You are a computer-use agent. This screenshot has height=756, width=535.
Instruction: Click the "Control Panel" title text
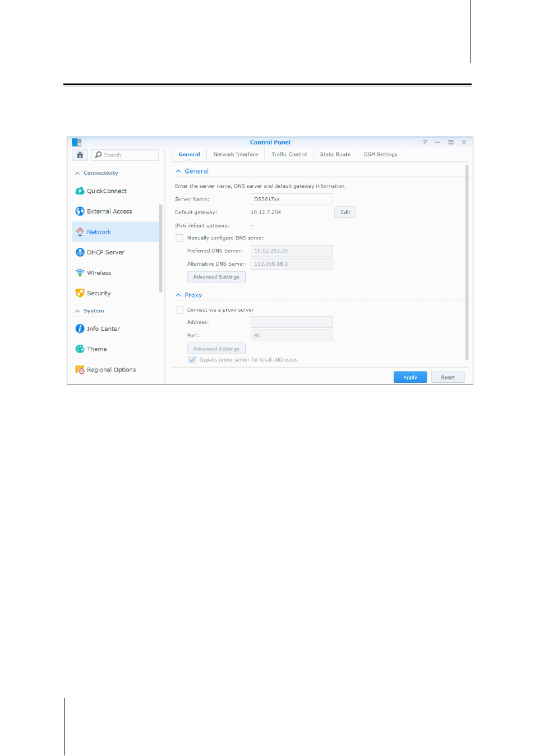pyautogui.click(x=270, y=142)
